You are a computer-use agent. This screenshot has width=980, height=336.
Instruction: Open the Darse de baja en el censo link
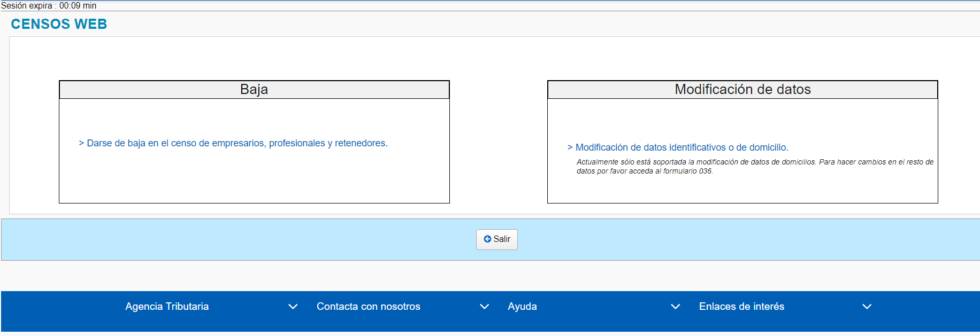pyautogui.click(x=236, y=143)
